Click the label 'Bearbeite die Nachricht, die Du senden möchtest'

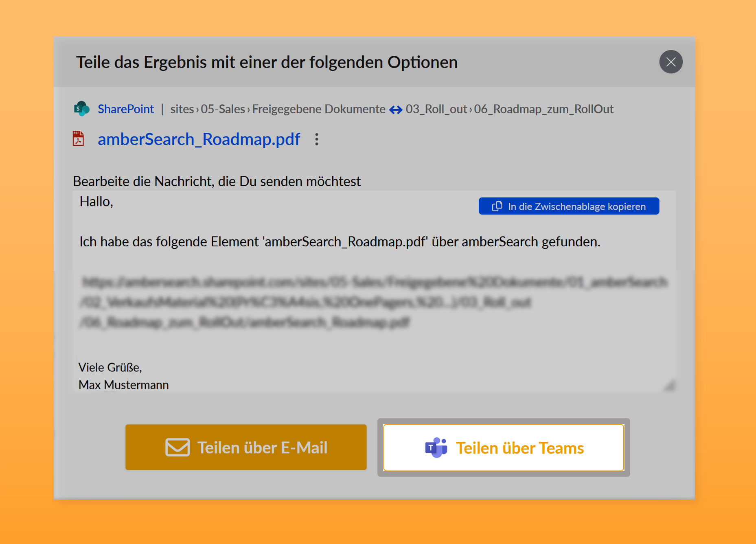tap(217, 181)
